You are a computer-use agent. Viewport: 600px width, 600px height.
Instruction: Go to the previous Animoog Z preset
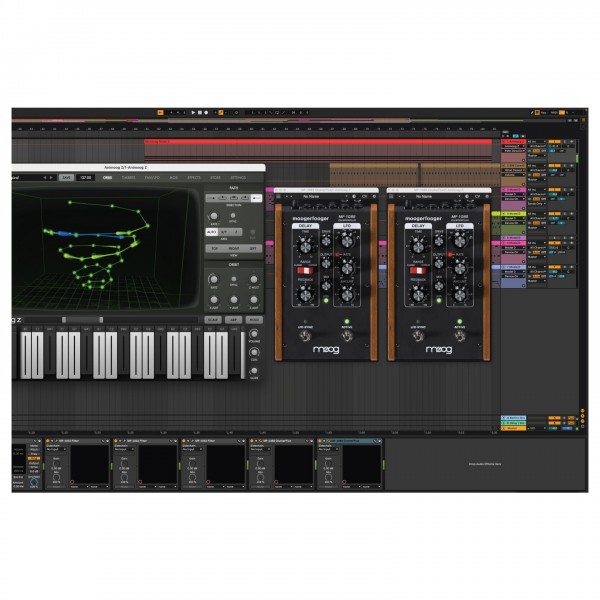click(x=44, y=178)
